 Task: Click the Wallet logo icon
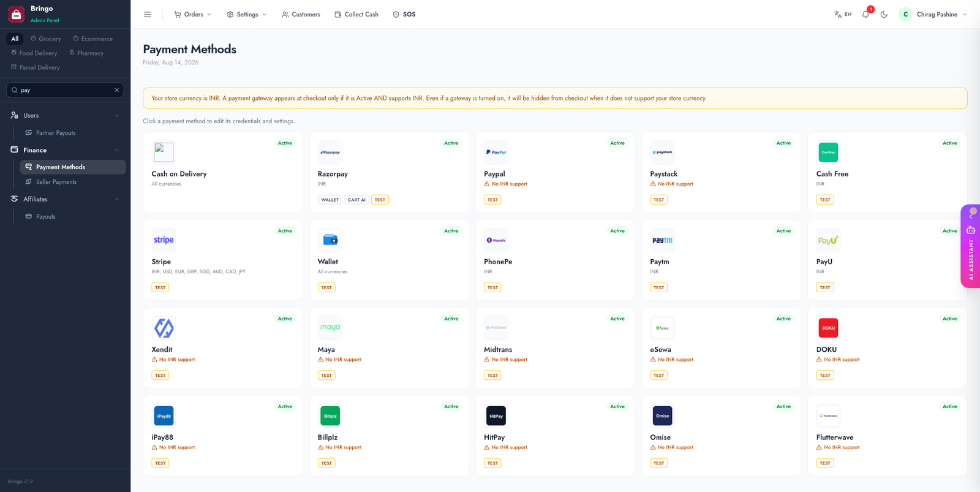click(330, 240)
